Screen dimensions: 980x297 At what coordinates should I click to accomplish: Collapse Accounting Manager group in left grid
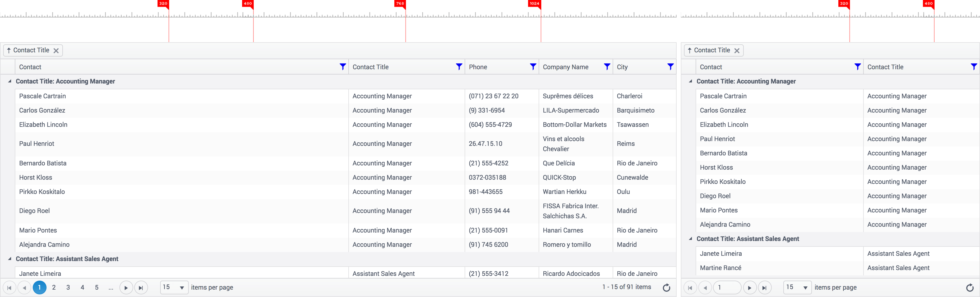click(10, 81)
